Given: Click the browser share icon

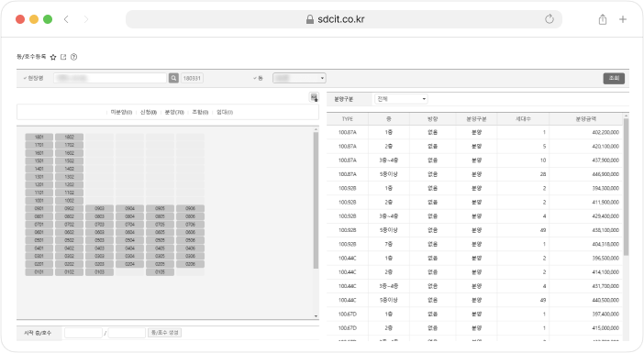Looking at the screenshot, I should click(x=603, y=19).
